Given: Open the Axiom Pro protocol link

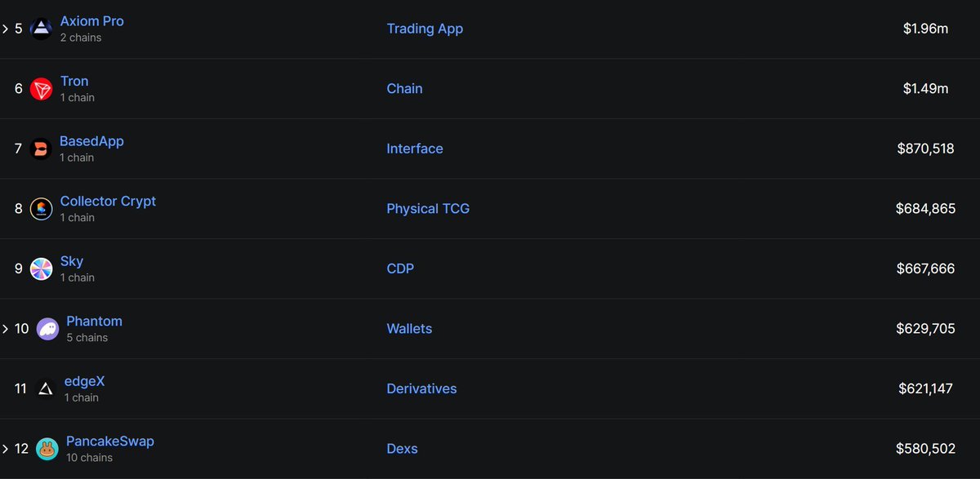Looking at the screenshot, I should click(92, 21).
